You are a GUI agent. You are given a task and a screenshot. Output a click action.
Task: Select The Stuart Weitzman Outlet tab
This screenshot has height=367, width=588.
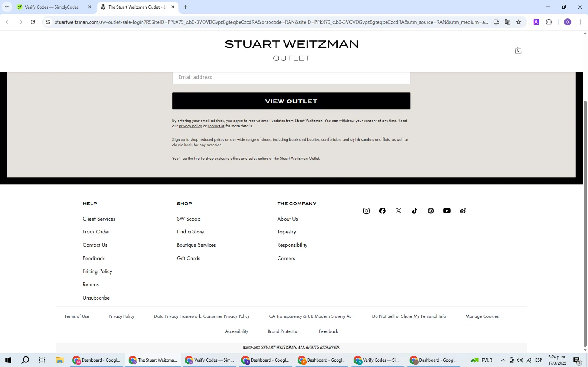point(137,7)
